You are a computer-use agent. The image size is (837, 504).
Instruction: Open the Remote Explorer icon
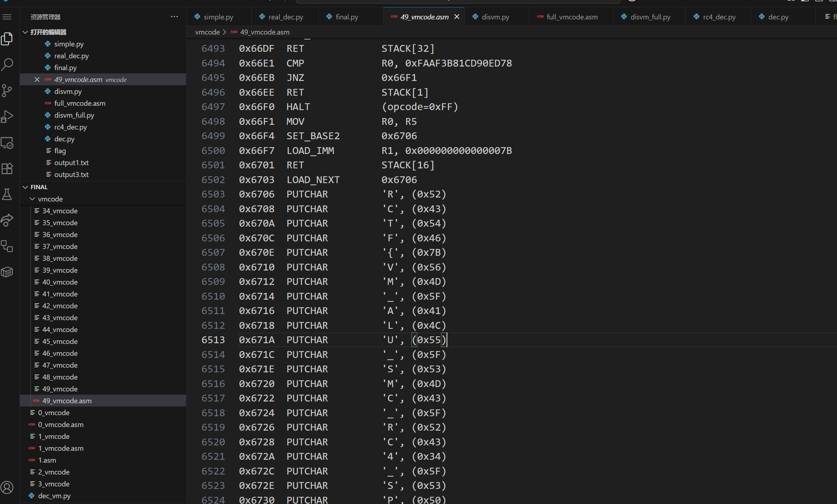7,142
